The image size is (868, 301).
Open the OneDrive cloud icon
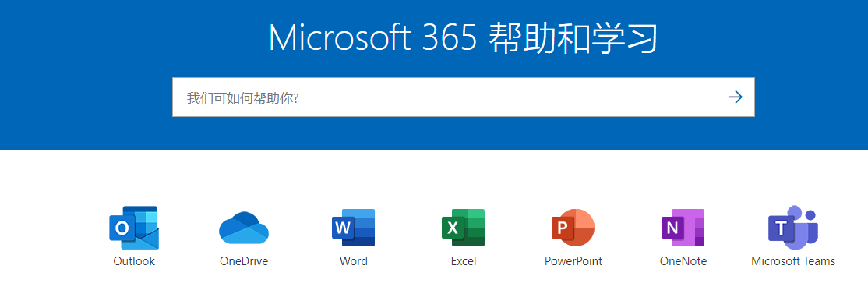point(244,228)
